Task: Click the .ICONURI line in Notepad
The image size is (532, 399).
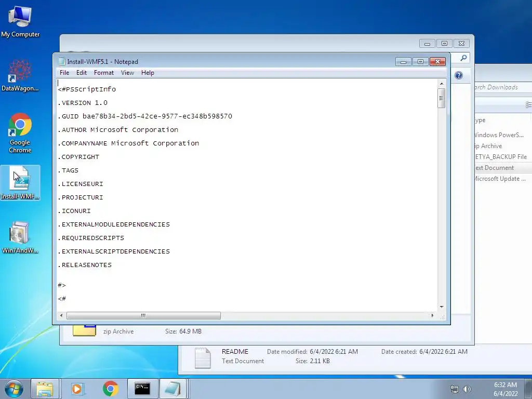Action: (x=74, y=211)
